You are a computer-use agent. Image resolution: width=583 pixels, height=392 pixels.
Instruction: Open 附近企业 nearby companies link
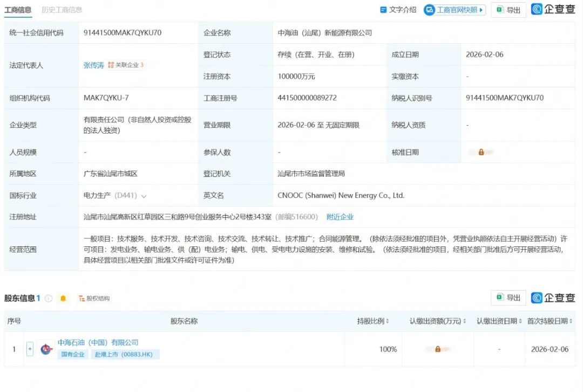pyautogui.click(x=340, y=217)
